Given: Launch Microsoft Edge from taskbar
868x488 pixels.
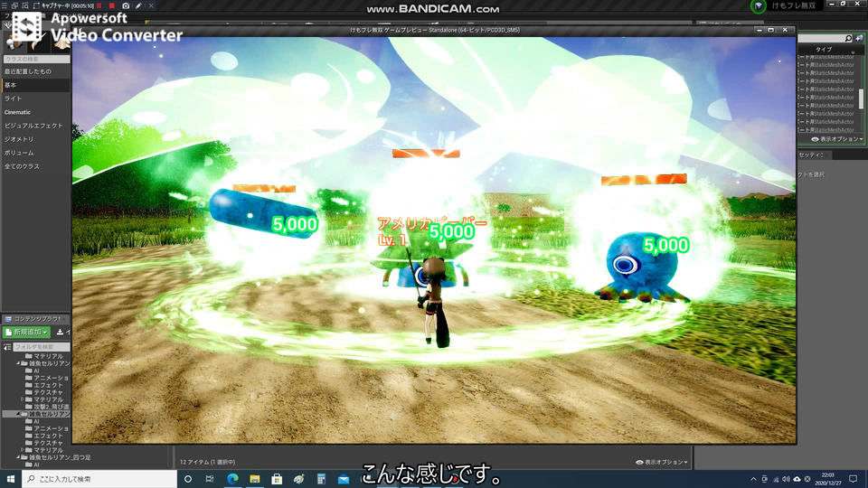Looking at the screenshot, I should pyautogui.click(x=232, y=479).
